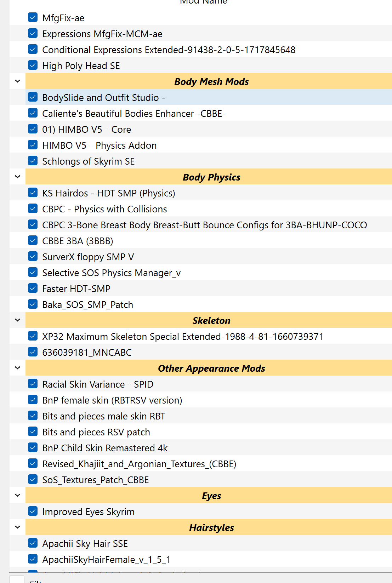The width and height of the screenshot is (392, 583).
Task: Select the Skeleton separator title
Action: [x=211, y=321]
